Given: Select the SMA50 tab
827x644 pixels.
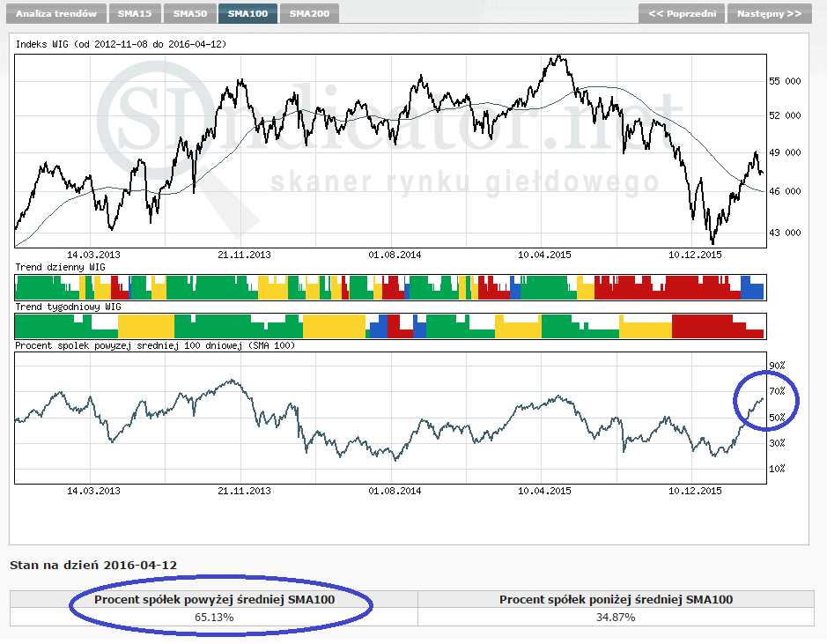Looking at the screenshot, I should [189, 14].
